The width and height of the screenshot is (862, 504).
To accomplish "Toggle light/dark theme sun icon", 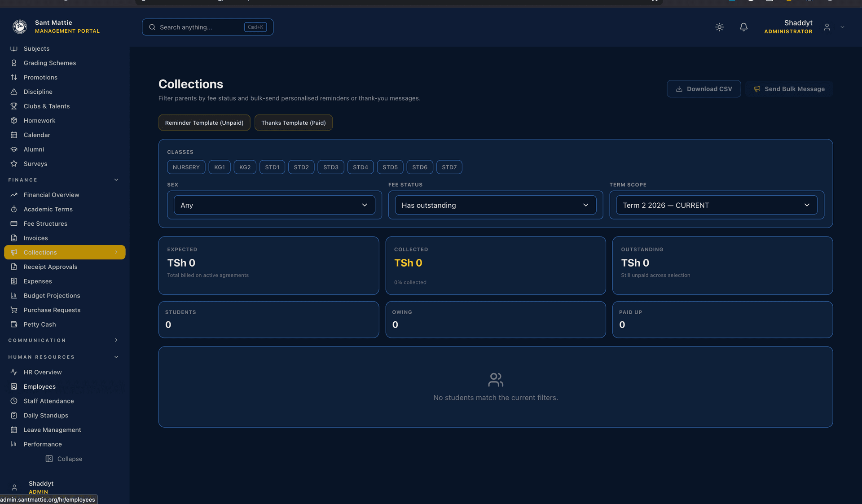I will [719, 27].
